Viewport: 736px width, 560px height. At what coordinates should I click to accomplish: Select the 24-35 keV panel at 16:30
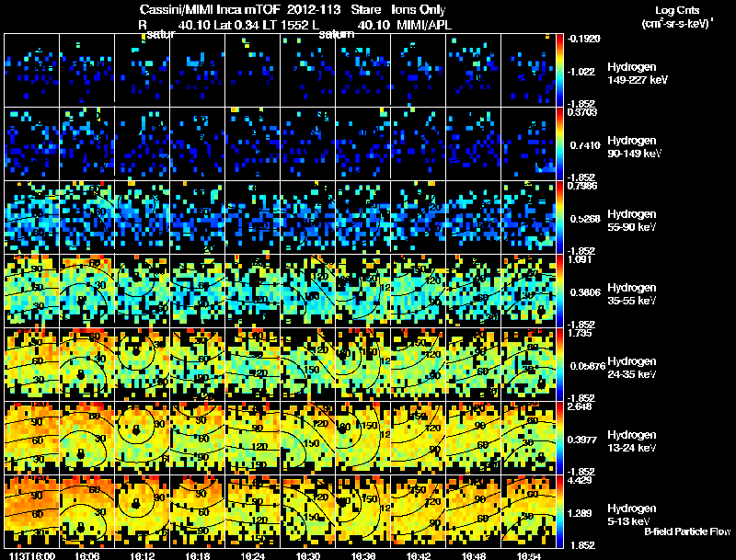tap(308, 365)
